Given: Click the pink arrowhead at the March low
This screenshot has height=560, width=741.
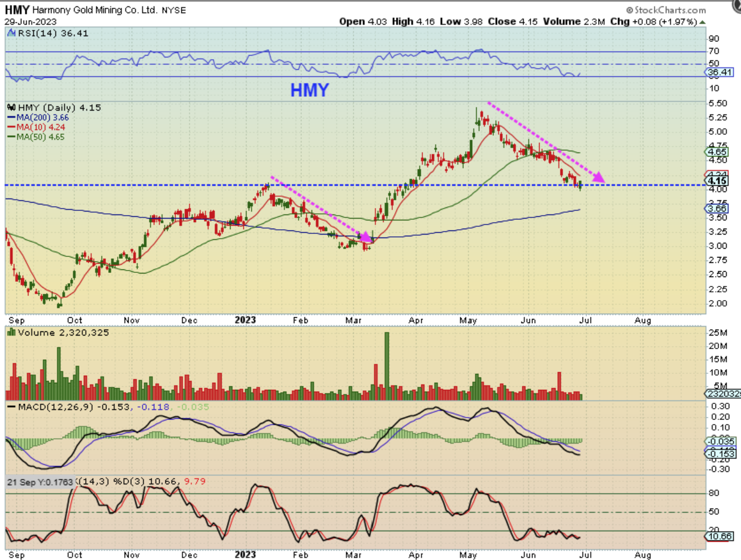Looking at the screenshot, I should click(366, 237).
